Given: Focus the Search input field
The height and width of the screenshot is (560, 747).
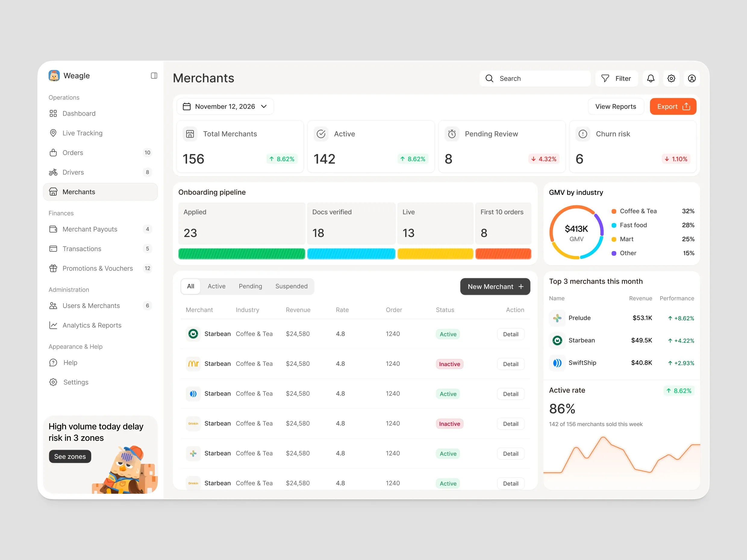Looking at the screenshot, I should (x=535, y=79).
